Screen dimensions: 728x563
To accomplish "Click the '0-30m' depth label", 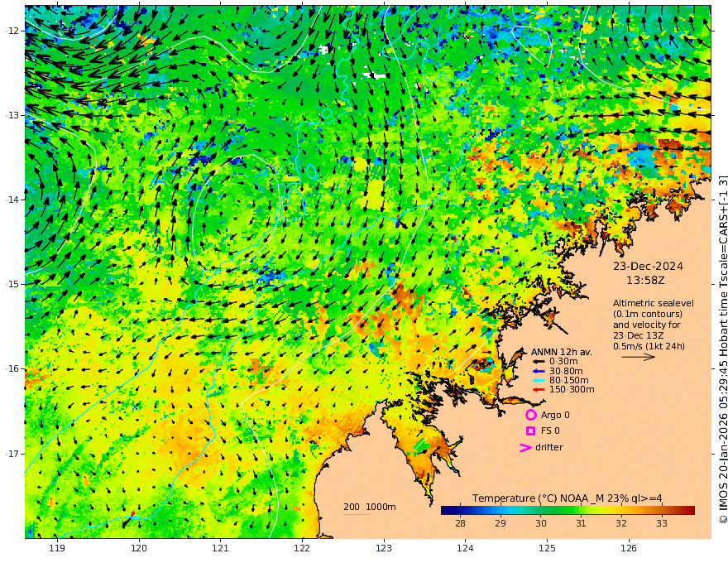I will (563, 362).
